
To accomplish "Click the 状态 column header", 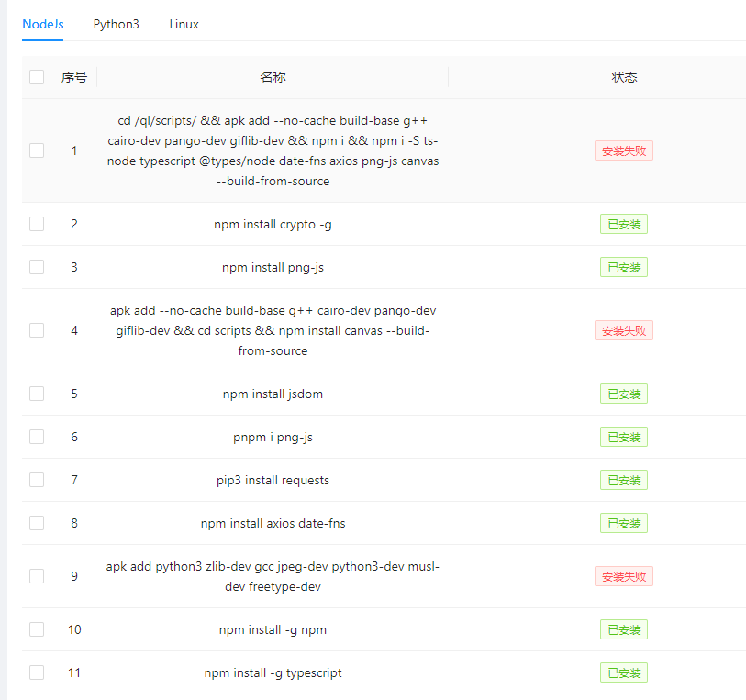I will 625,77.
